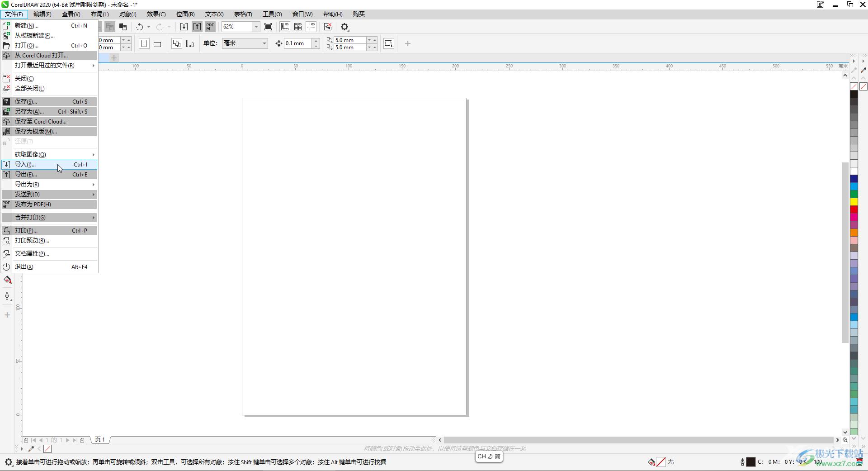Click the Full-screen preview icon
The height and width of the screenshot is (471, 868).
coord(268,27)
